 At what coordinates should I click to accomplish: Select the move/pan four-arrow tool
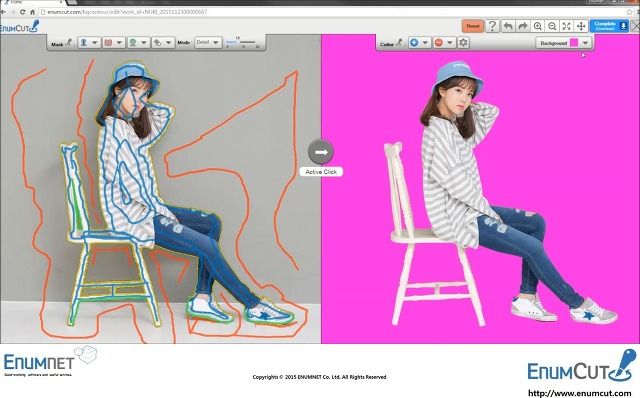(x=580, y=26)
